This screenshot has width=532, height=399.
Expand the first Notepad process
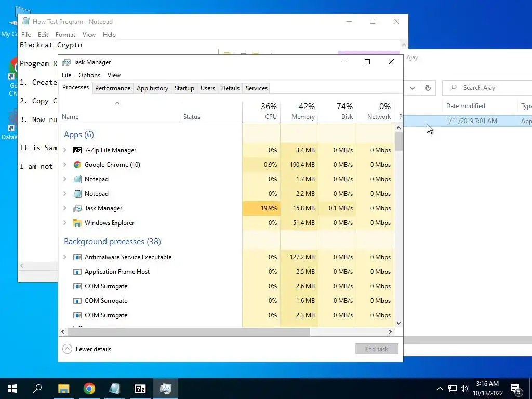coord(65,179)
